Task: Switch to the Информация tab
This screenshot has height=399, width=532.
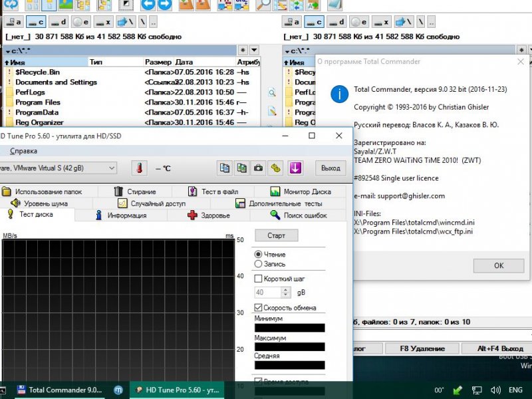Action: tap(122, 215)
